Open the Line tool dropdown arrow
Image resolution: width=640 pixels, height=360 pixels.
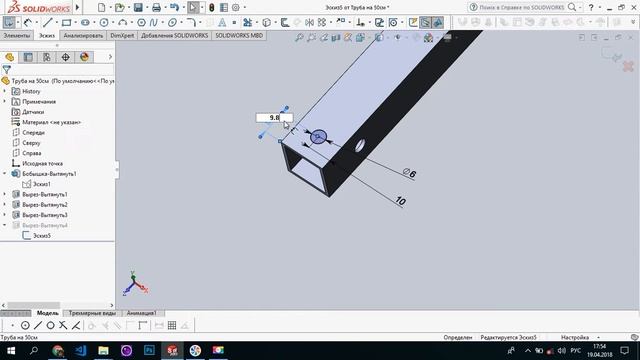pos(56,22)
